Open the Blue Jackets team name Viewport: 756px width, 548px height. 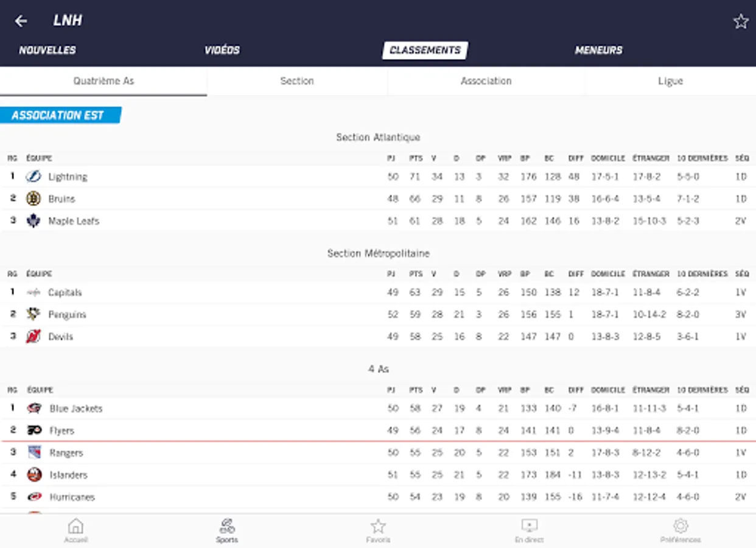(76, 409)
